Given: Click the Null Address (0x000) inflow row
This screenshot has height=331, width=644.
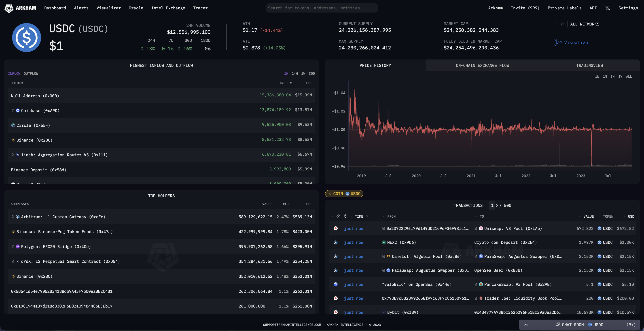Looking at the screenshot, I should pos(161,96).
